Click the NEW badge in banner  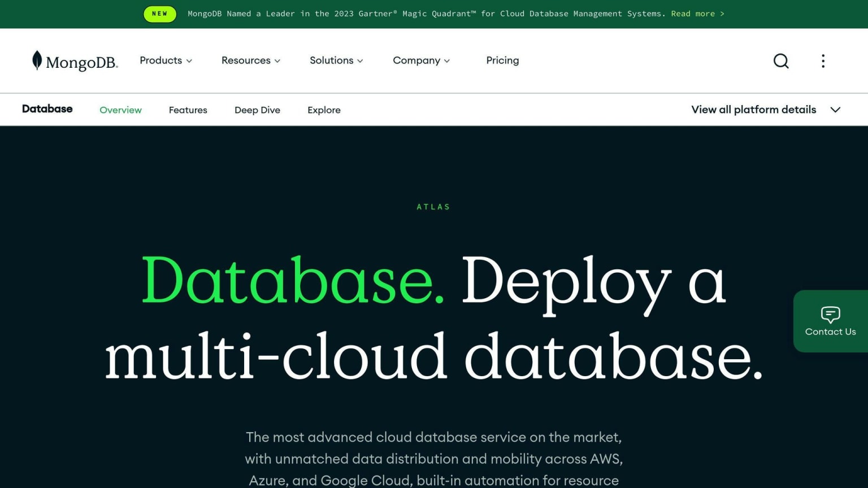click(x=160, y=14)
